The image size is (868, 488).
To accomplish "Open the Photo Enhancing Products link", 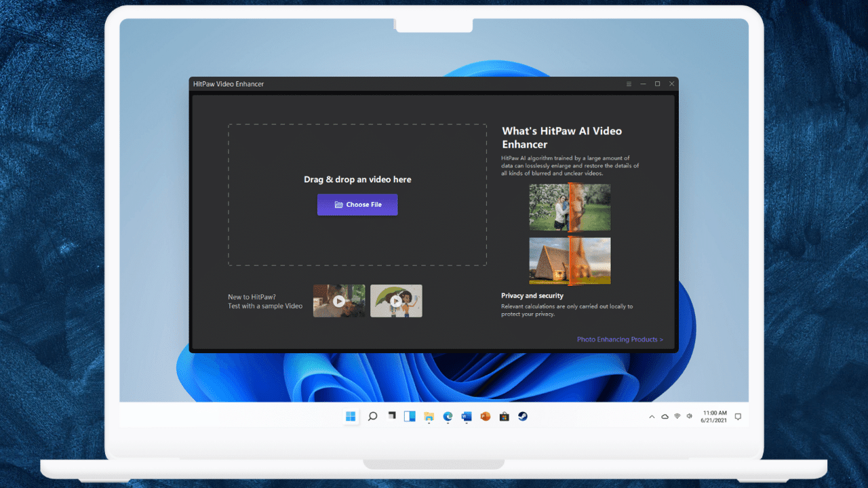I will point(620,340).
